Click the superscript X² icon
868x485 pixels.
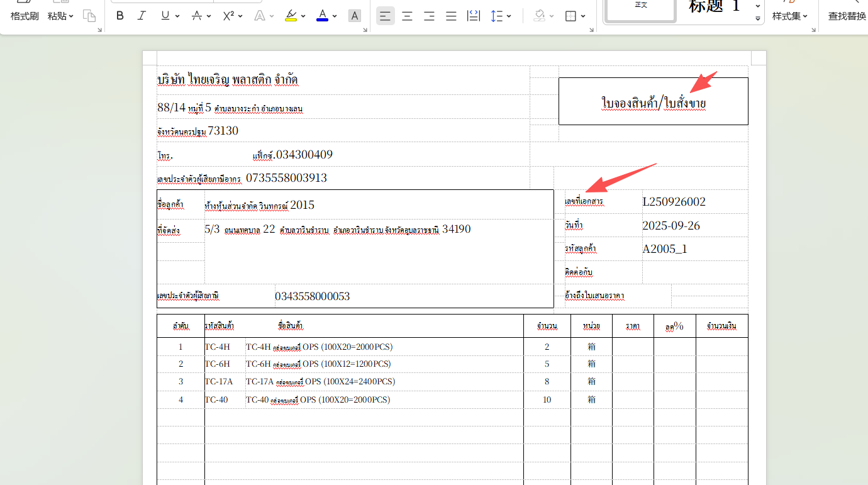[229, 16]
